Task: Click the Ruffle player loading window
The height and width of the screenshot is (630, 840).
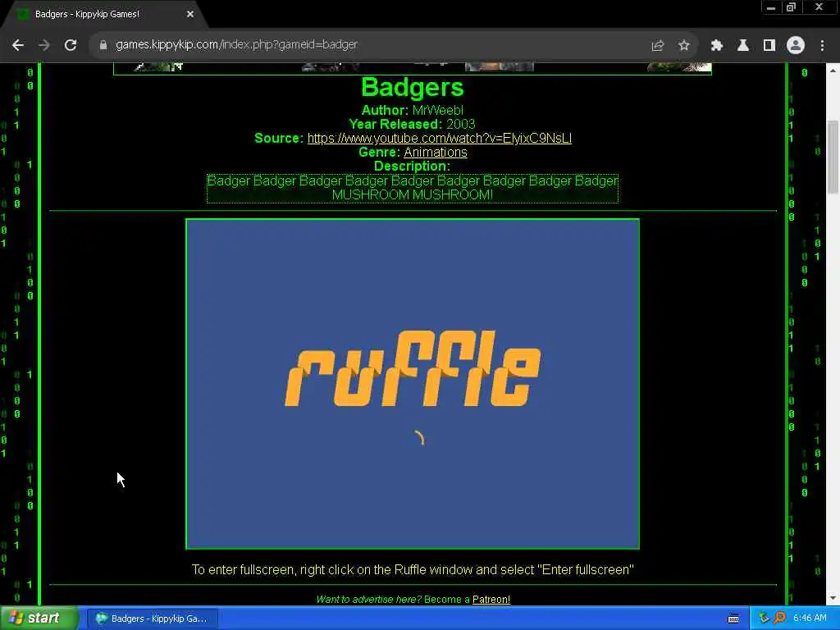Action: [x=413, y=384]
